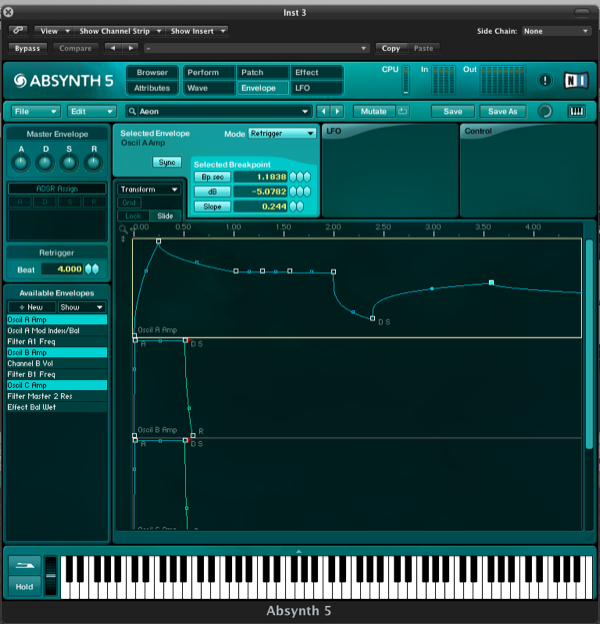This screenshot has height=624, width=600.
Task: Click the Save As button
Action: click(503, 111)
